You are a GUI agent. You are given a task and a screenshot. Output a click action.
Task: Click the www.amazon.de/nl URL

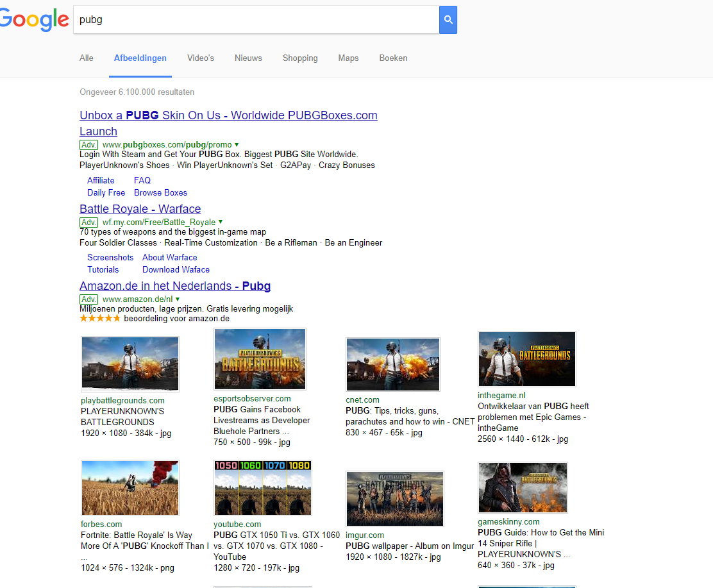(x=137, y=299)
